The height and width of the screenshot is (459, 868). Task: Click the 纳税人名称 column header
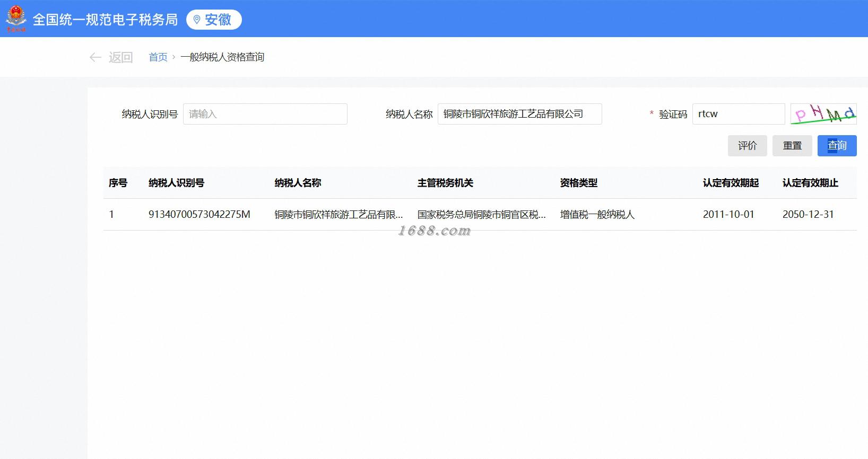point(298,183)
